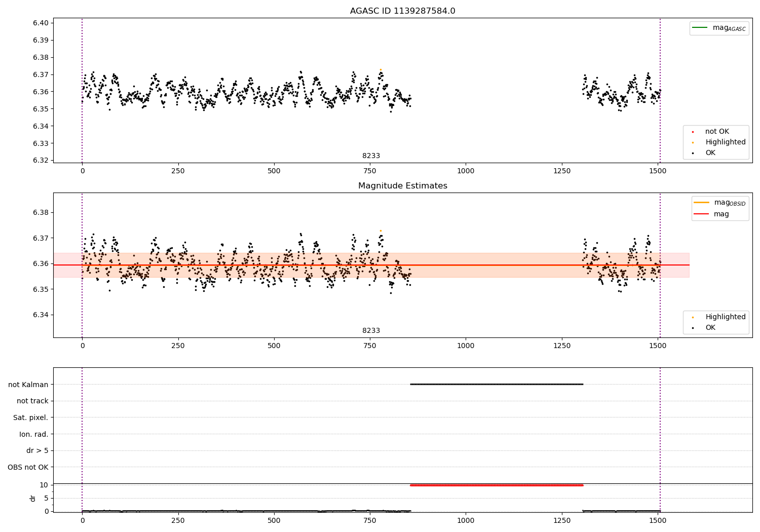760x532 pixels.
Task: Click the orange highlighted point in middle plot
Action: [381, 231]
